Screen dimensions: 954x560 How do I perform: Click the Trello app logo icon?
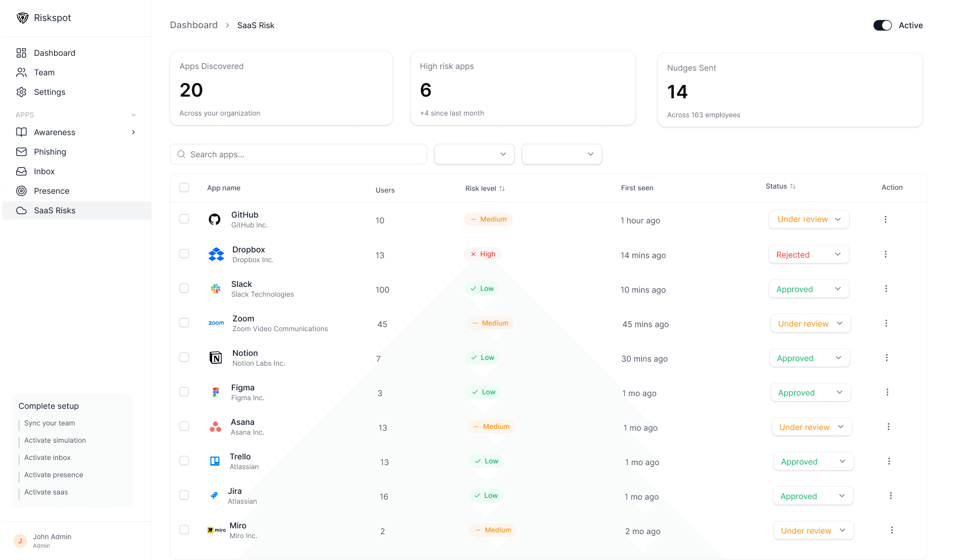click(x=215, y=461)
